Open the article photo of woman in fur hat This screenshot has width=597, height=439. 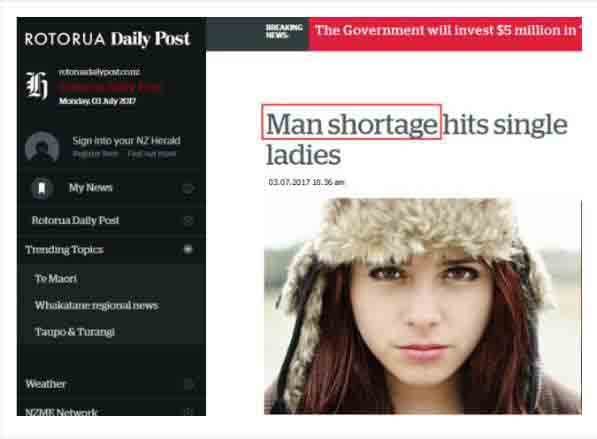point(423,306)
